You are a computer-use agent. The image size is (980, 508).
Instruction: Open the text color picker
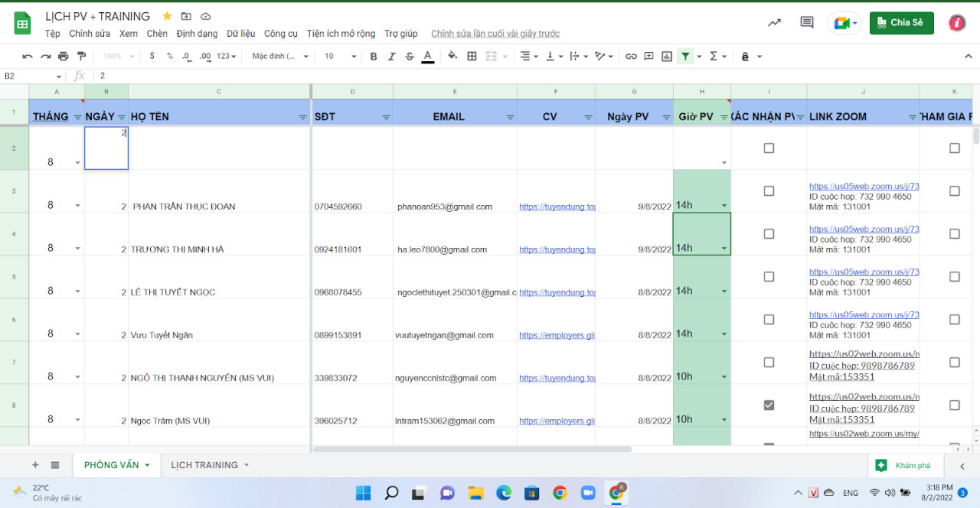click(x=427, y=56)
